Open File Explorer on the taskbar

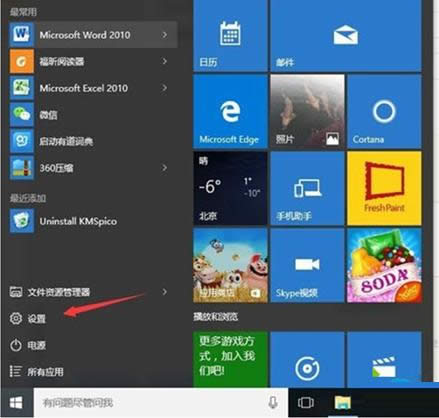click(x=343, y=403)
